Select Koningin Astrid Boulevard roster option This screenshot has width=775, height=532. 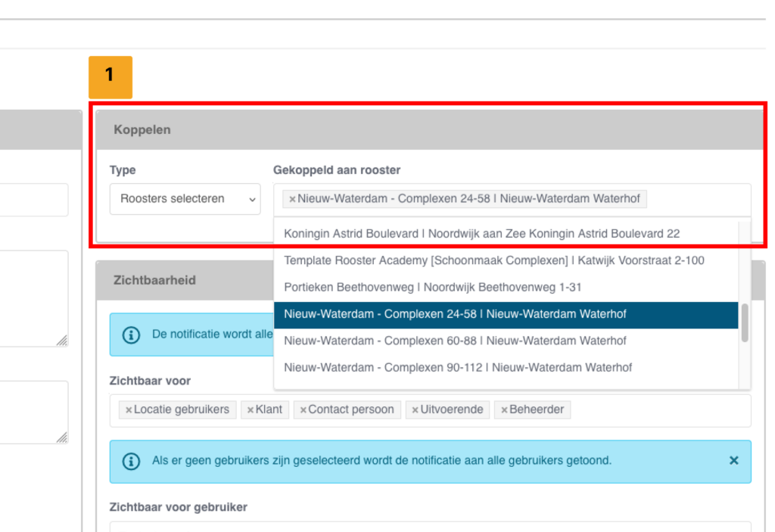pyautogui.click(x=481, y=234)
